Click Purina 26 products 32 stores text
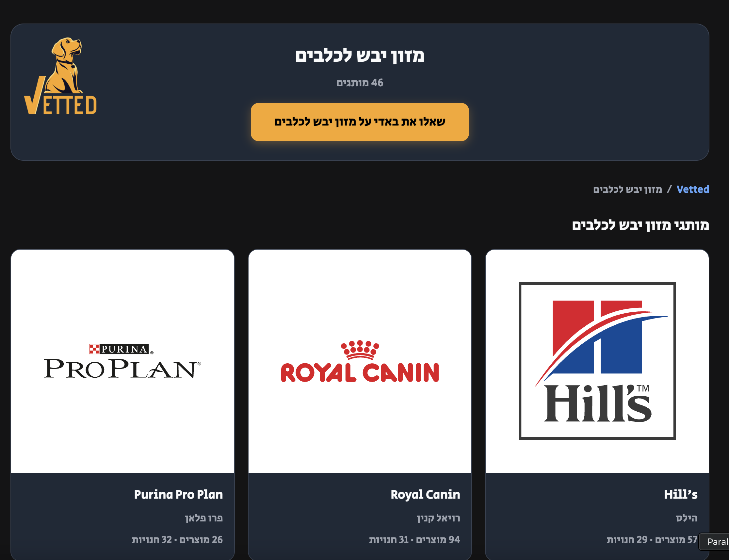The height and width of the screenshot is (560, 729). (177, 539)
